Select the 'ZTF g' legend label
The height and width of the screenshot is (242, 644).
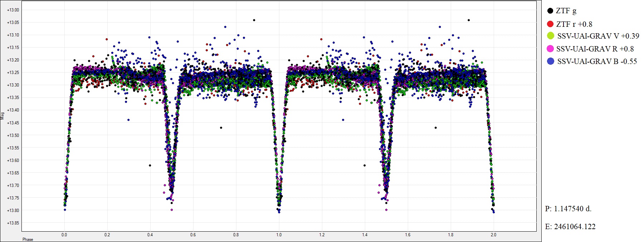pos(566,11)
